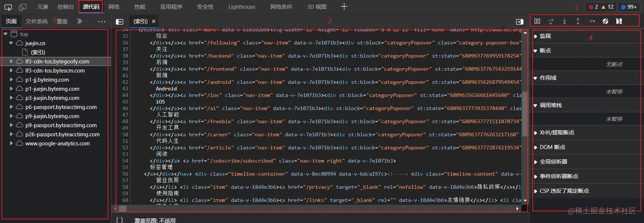644x223 pixels.
Task: Switch to the 控制台 tab
Action: pos(66,7)
